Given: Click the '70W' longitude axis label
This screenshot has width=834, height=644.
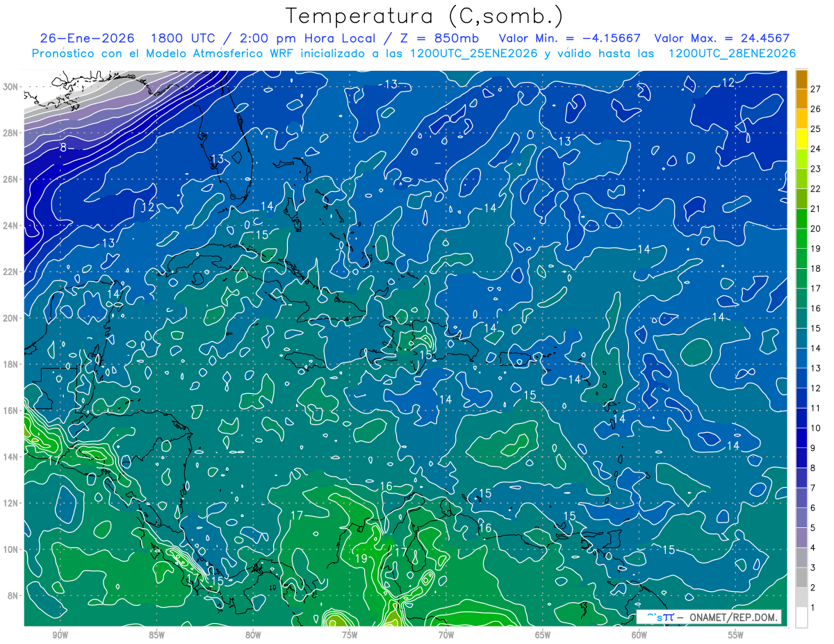Looking at the screenshot, I should click(x=446, y=635).
